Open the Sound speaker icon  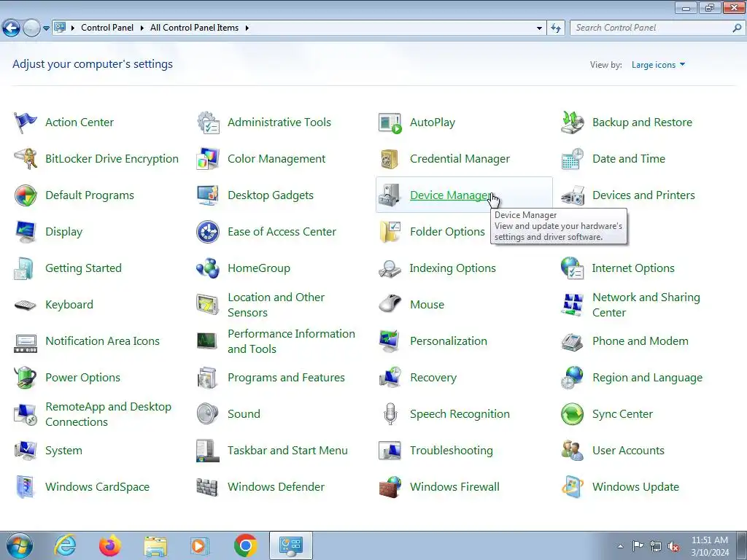tap(208, 414)
